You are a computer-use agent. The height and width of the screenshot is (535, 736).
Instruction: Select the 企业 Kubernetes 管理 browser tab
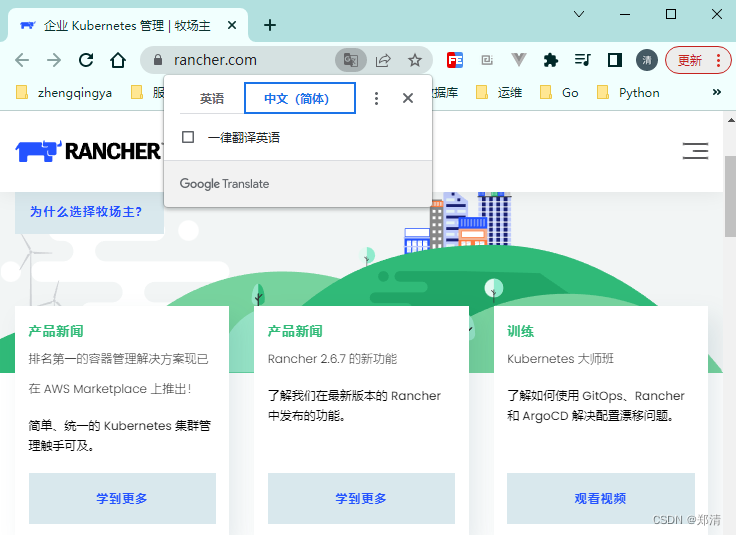tap(128, 25)
